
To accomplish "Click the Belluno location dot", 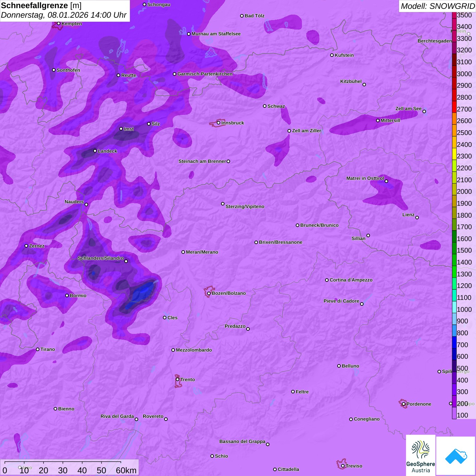I will point(339,366).
